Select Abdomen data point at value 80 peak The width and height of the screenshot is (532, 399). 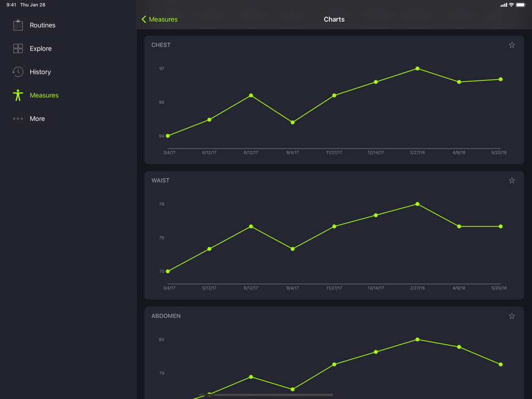point(417,339)
